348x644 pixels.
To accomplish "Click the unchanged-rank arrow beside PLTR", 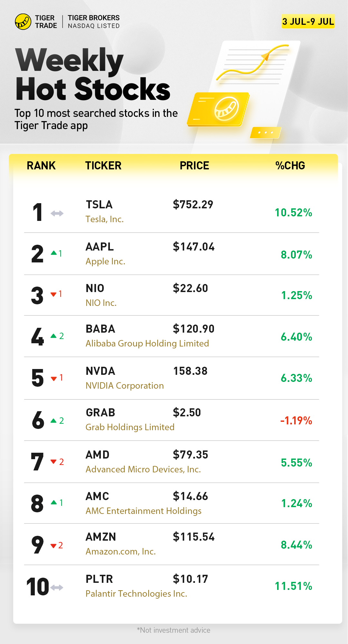I will click(x=57, y=588).
